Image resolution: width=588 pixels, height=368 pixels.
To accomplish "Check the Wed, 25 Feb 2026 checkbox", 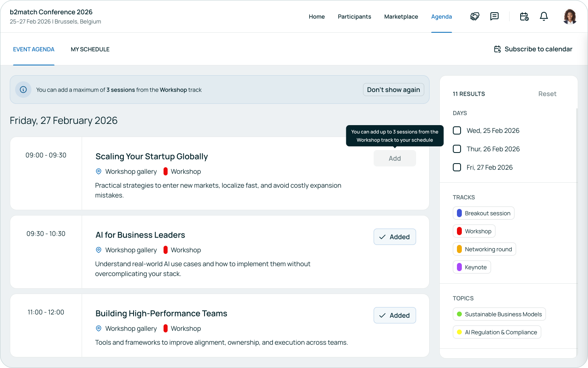I will (x=457, y=130).
